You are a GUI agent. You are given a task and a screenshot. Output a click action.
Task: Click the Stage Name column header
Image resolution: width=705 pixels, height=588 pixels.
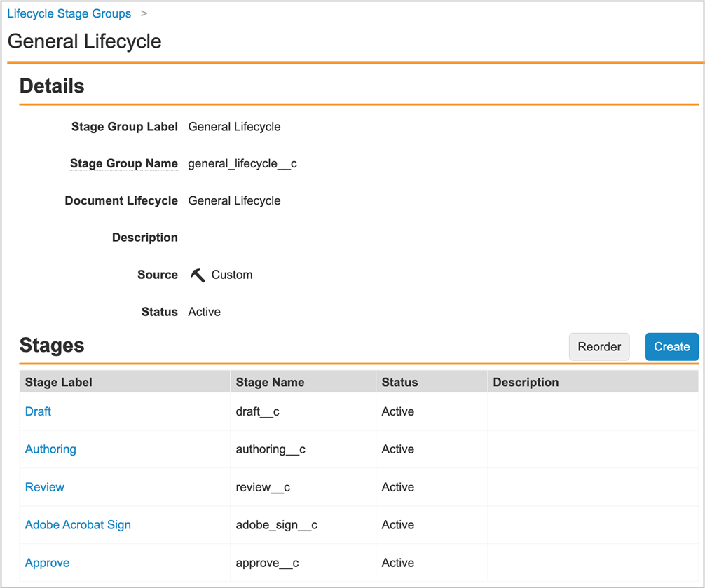(270, 383)
